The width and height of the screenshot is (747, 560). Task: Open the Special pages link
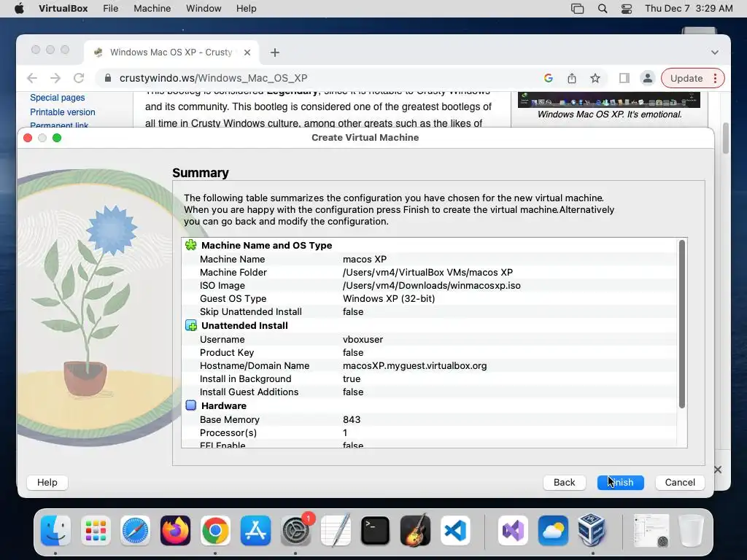pos(57,98)
